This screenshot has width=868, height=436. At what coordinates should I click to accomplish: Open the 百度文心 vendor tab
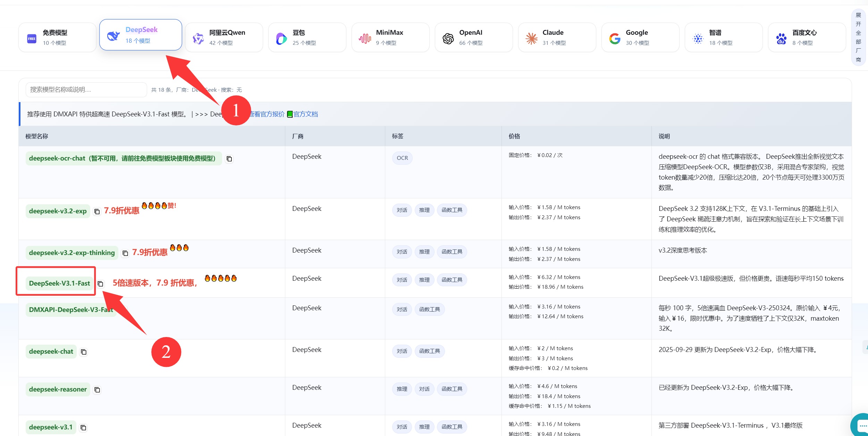807,38
